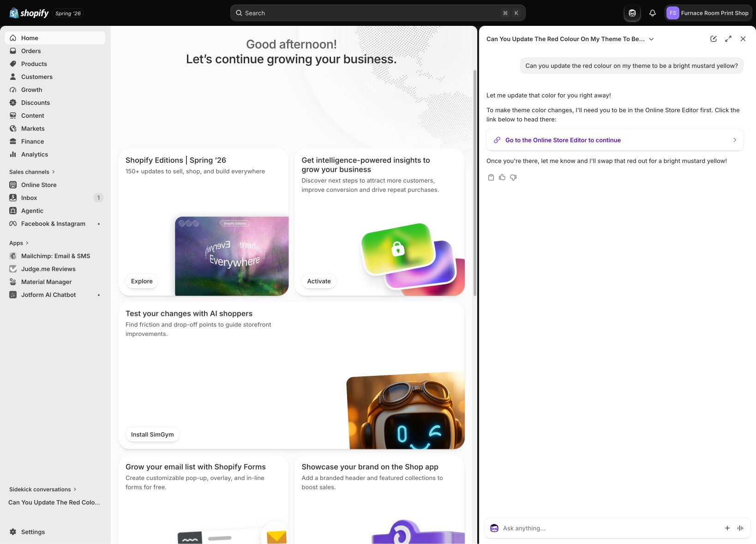756x544 pixels.
Task: Expand the Sales channels section
Action: click(32, 172)
